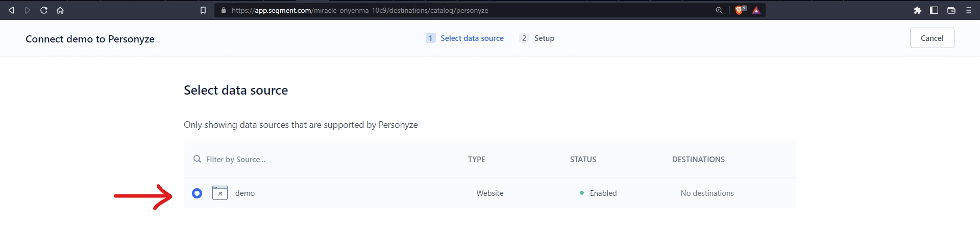Open the browser hamburger menu
The image size is (980, 246).
(x=969, y=10)
